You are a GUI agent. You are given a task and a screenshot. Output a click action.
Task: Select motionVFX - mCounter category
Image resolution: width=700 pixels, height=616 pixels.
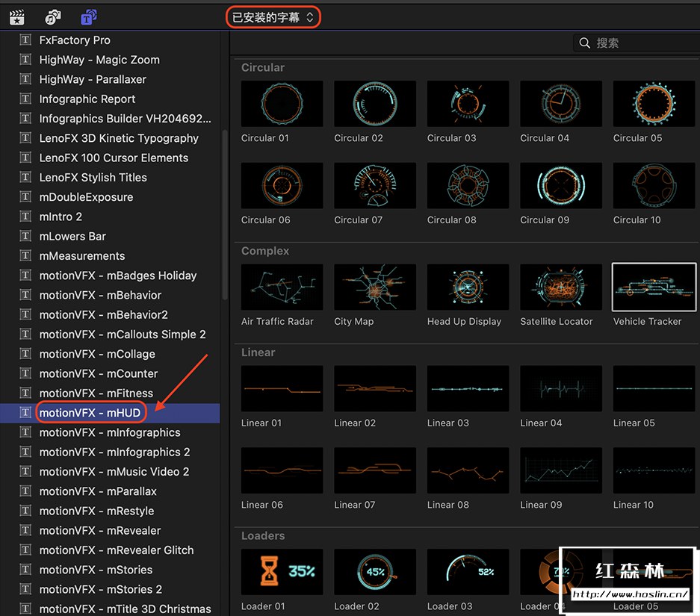[110, 374]
